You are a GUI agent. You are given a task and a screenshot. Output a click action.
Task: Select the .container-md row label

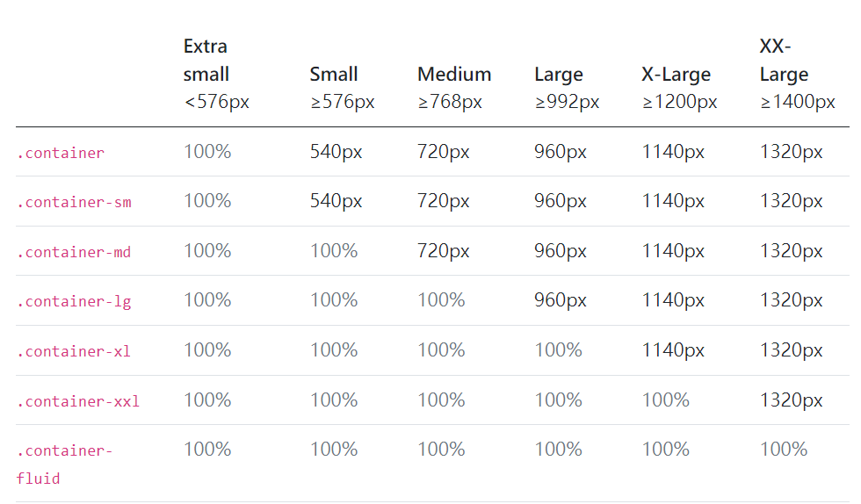tap(74, 253)
